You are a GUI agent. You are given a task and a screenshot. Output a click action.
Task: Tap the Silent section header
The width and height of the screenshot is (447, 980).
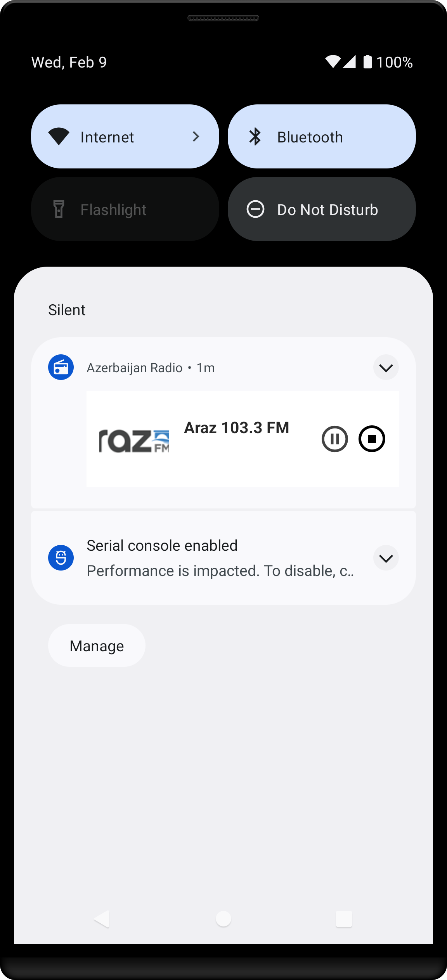(x=67, y=310)
